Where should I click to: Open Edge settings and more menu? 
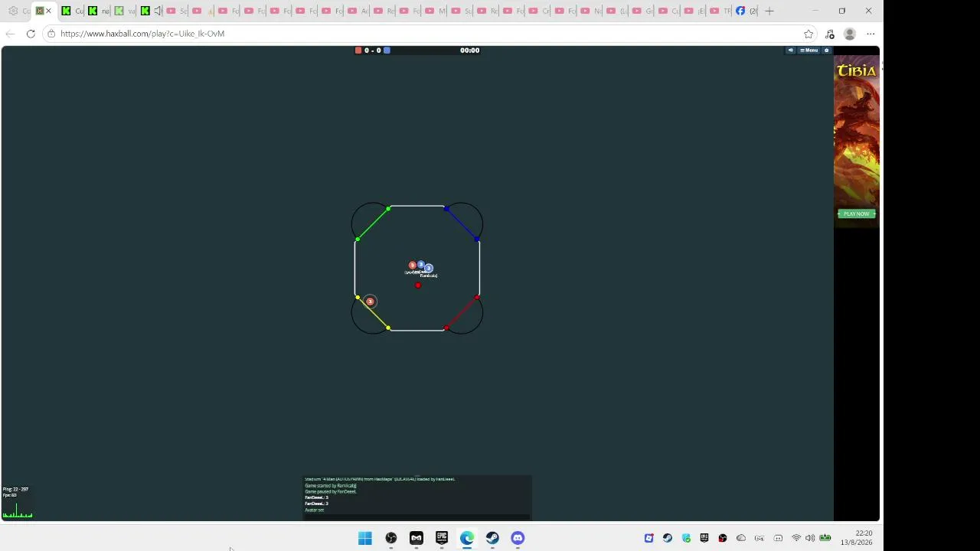pyautogui.click(x=871, y=34)
